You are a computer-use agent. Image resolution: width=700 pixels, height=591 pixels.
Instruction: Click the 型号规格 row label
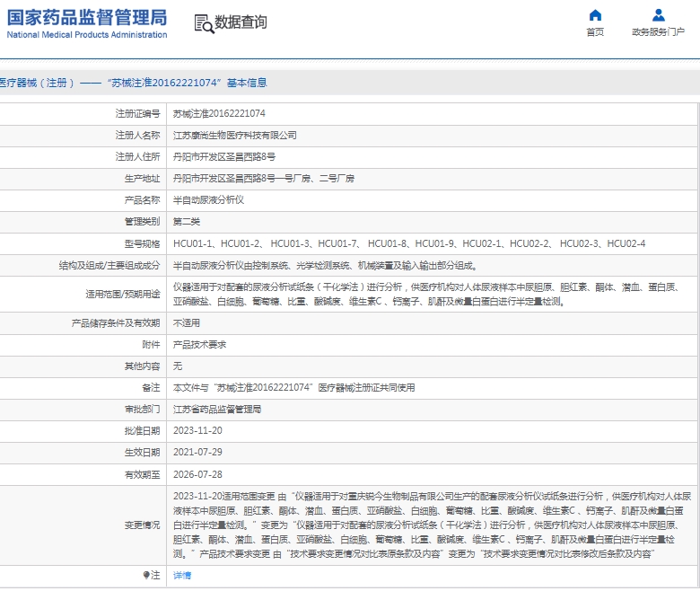[x=142, y=243]
